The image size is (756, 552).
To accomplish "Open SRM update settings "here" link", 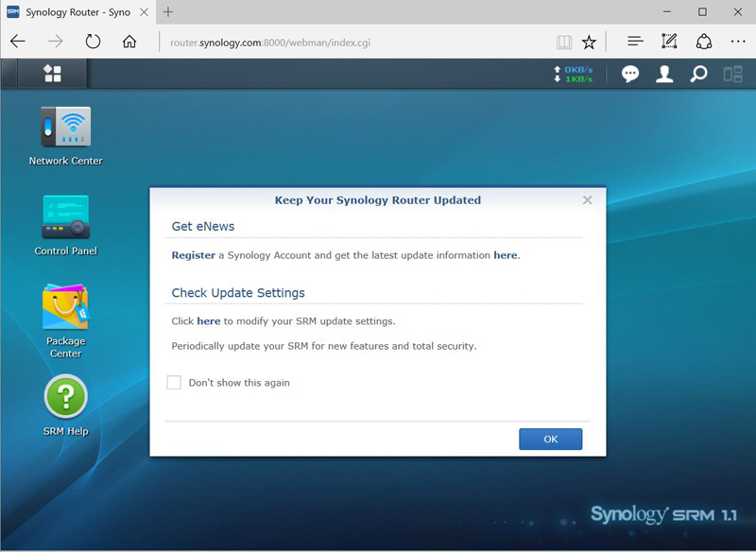I will click(208, 321).
